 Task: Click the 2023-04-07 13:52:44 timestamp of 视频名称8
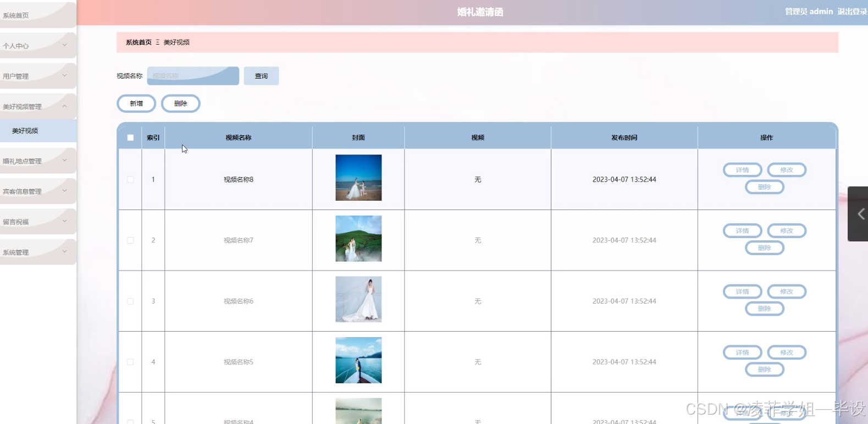pyautogui.click(x=624, y=179)
